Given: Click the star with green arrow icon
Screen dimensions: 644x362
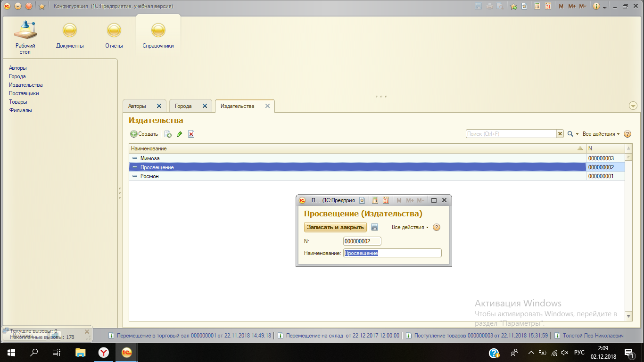Looking at the screenshot, I should (513, 7).
